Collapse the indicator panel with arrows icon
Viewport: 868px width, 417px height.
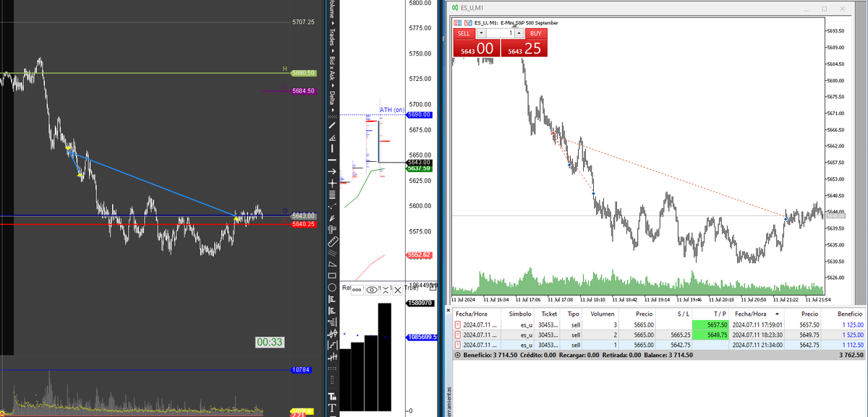pyautogui.click(x=386, y=290)
